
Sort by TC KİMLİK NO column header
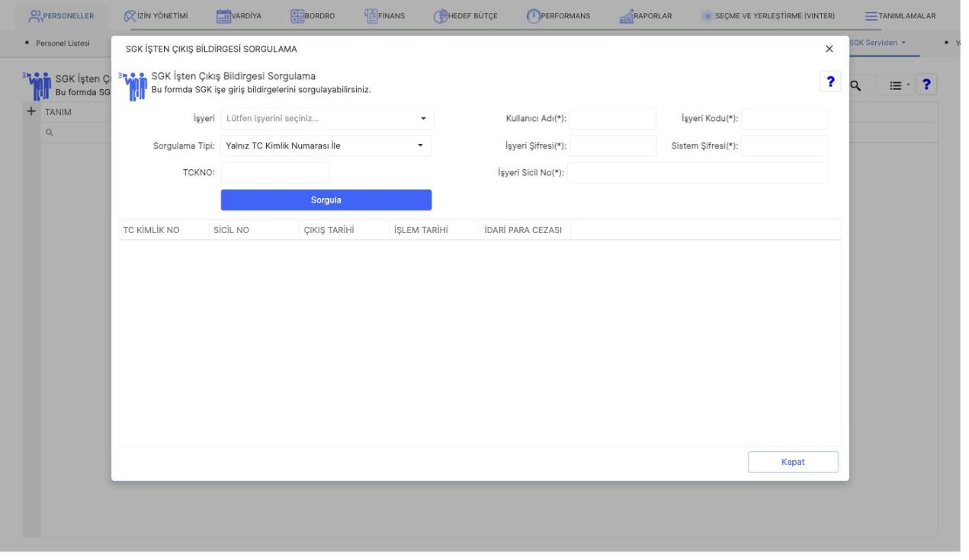tap(163, 230)
